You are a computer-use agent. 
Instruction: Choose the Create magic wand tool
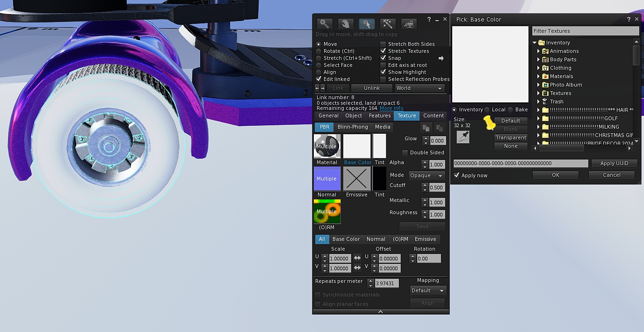click(388, 24)
